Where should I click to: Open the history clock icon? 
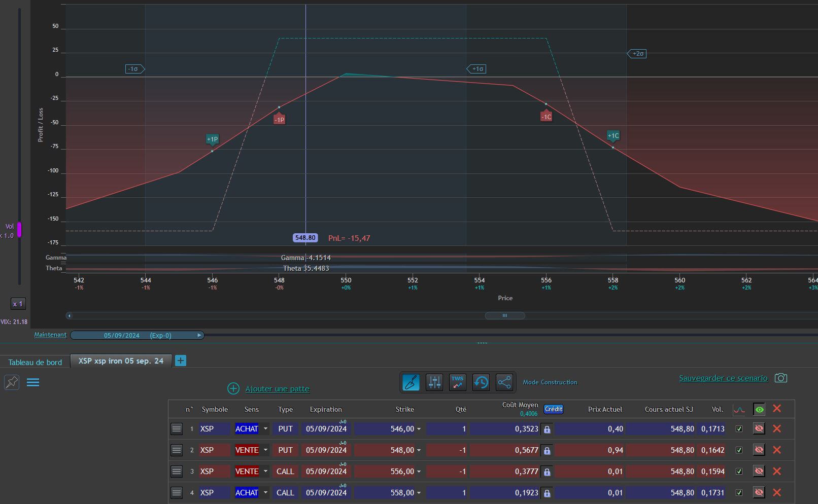click(x=481, y=382)
